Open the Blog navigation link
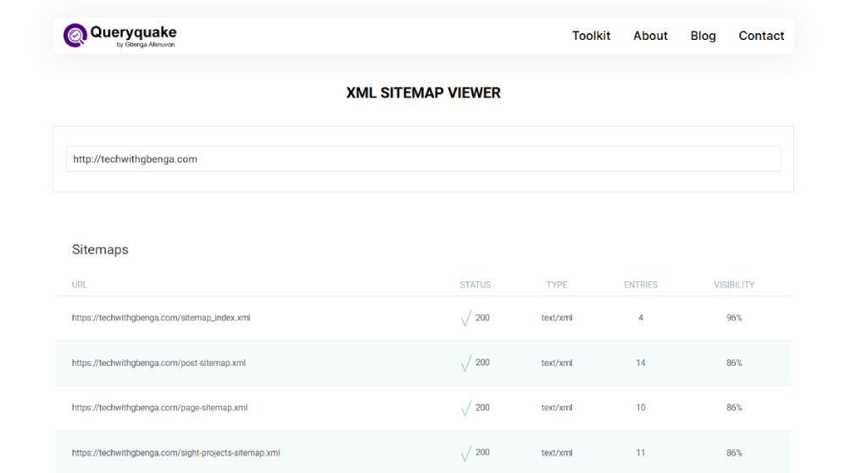The height and width of the screenshot is (473, 868). [703, 36]
